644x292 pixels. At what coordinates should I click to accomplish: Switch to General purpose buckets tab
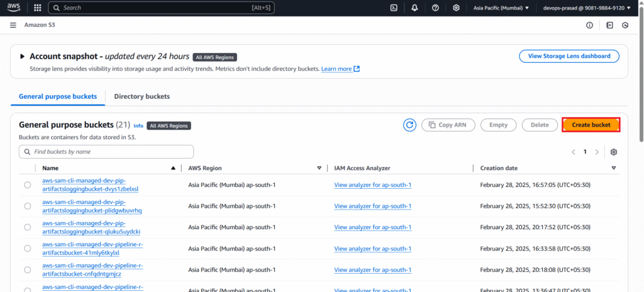[x=58, y=97]
